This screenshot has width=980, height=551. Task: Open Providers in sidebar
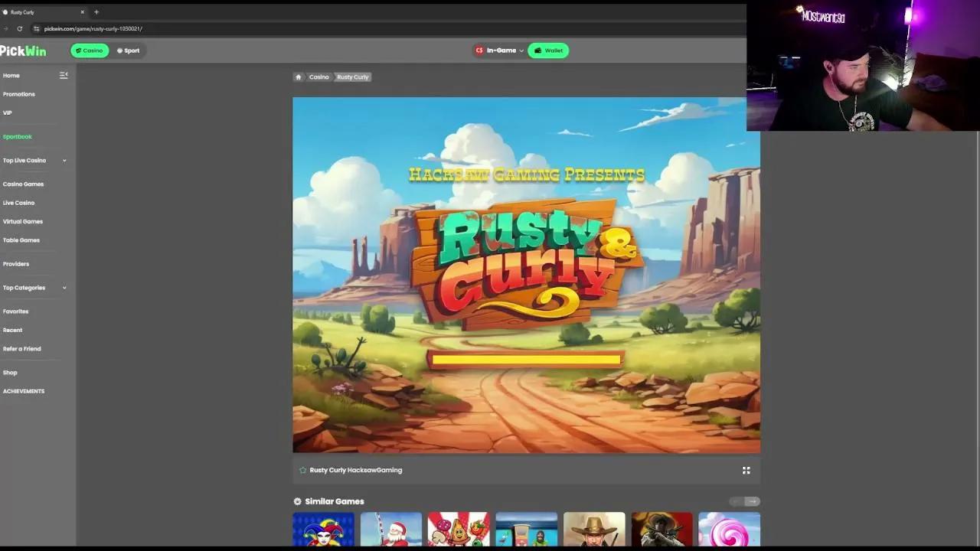click(16, 264)
